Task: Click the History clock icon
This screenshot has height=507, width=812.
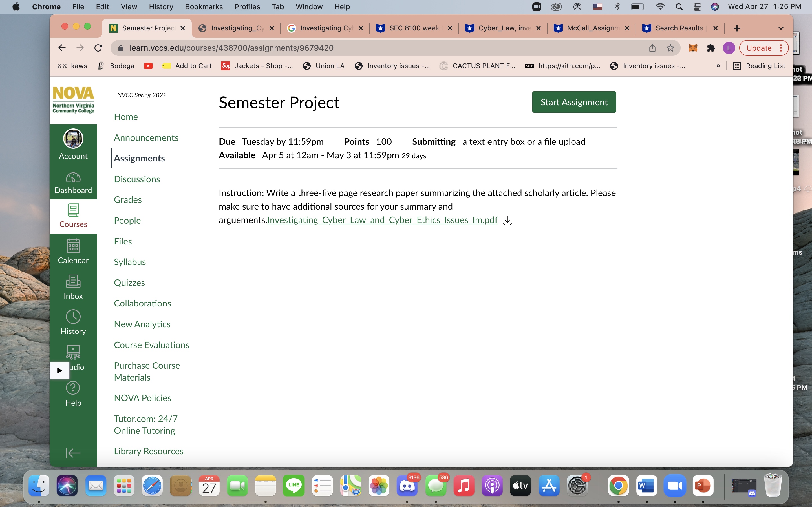Action: click(x=73, y=317)
